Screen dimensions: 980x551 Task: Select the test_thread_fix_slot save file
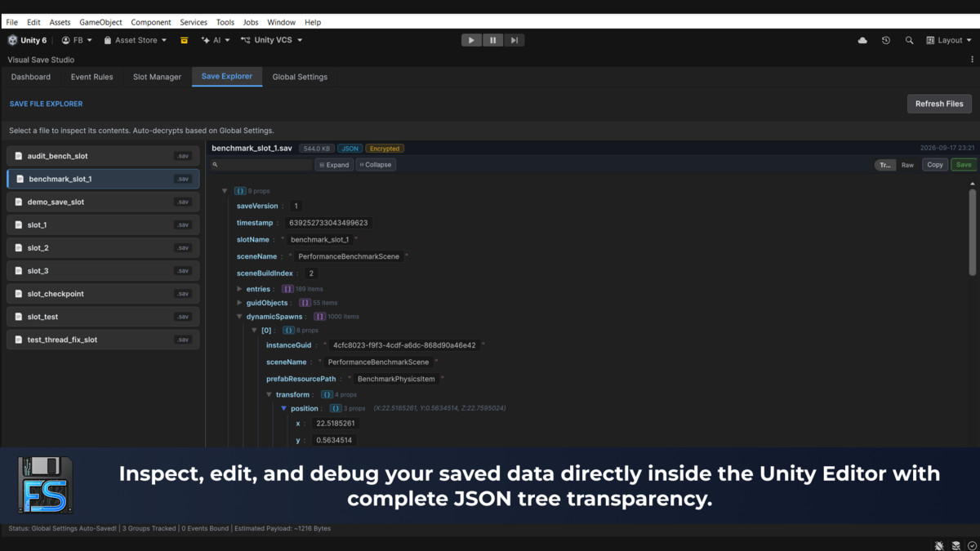(x=103, y=340)
